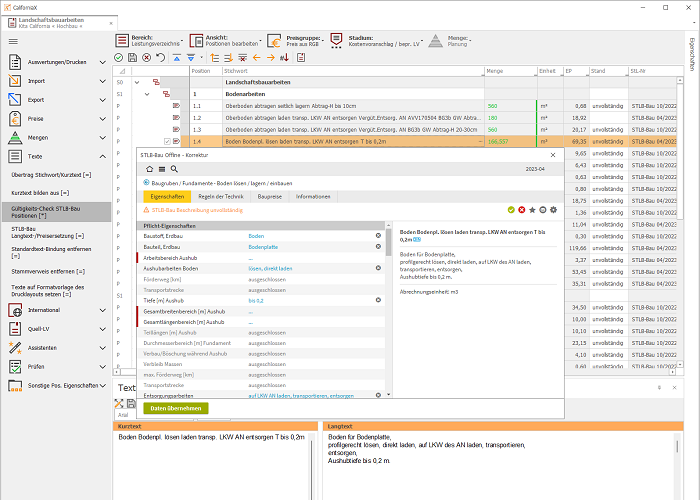Screen dimensions: 700x500
Task: Click the Menge value 166,557
Action: [498, 142]
